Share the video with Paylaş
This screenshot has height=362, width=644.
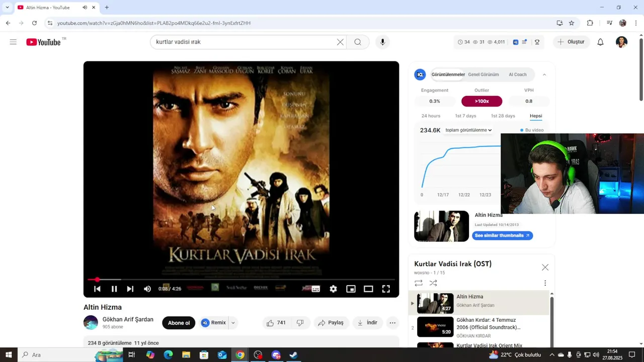331,323
